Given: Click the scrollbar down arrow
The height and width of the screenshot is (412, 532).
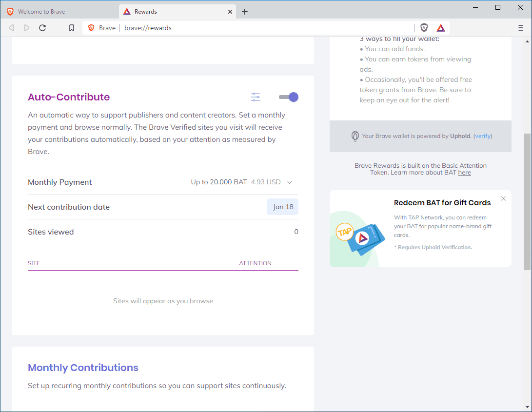Looking at the screenshot, I should 527,407.
